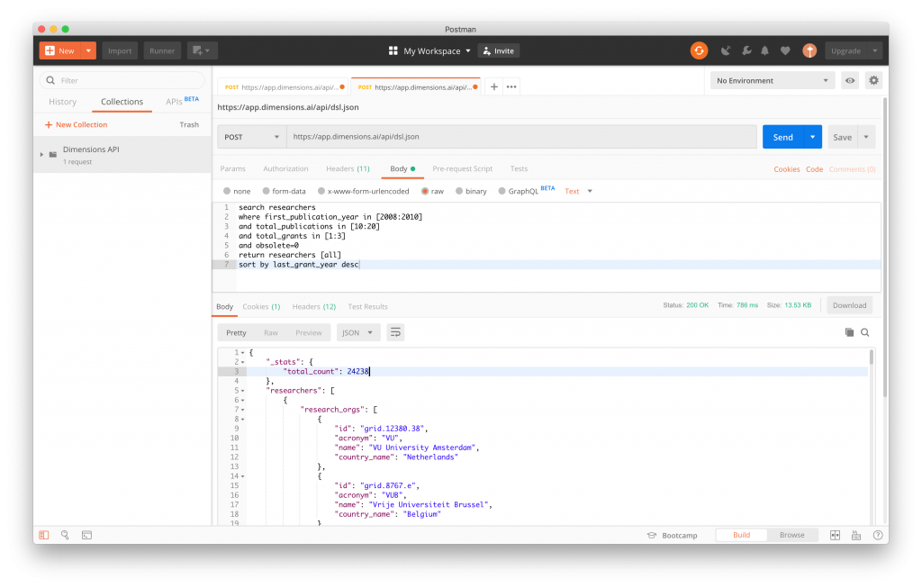Open keyboard shortcuts icon in status bar
The width and height of the screenshot is (922, 588).
[x=856, y=535]
